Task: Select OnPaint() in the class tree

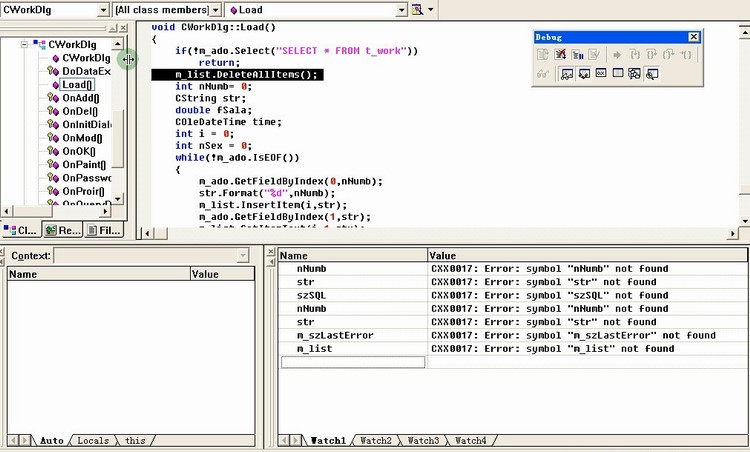Action: pos(84,165)
